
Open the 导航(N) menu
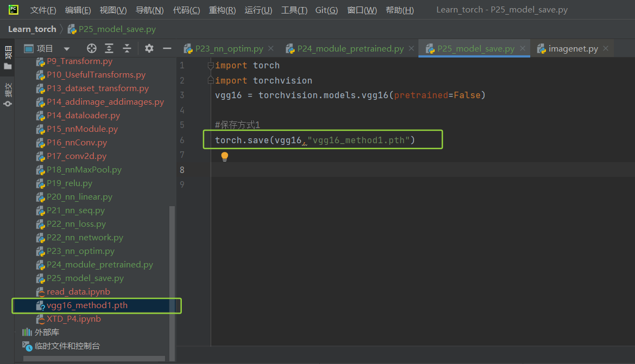click(149, 10)
